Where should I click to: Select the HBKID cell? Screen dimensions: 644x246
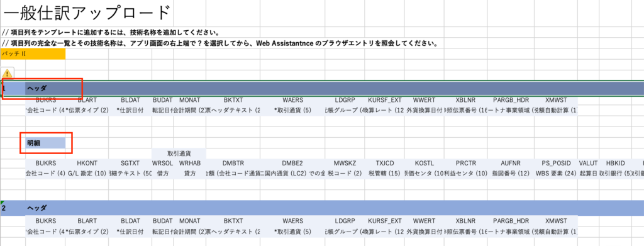[x=615, y=163]
